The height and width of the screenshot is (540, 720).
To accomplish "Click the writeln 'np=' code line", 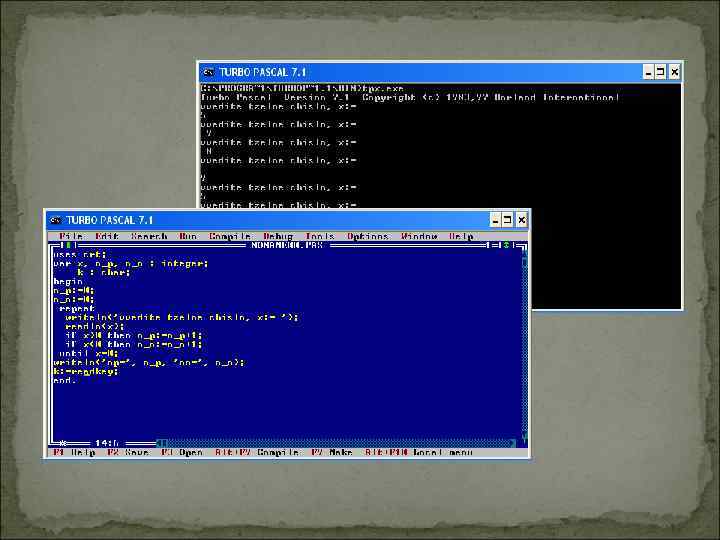I will (148, 362).
